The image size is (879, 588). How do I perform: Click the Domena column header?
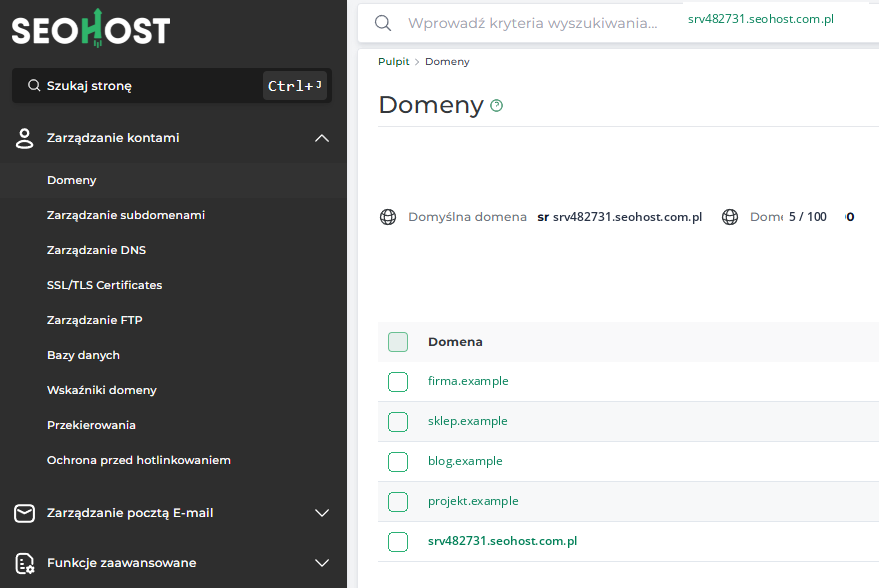(x=455, y=342)
